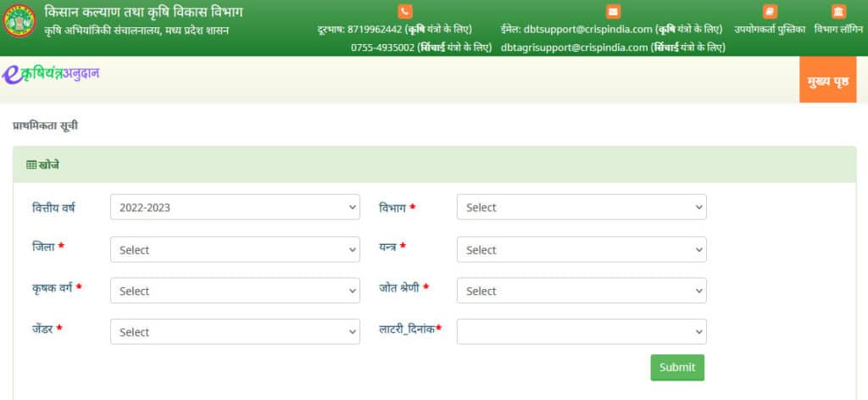Click the e-कृषियंत्र अनुदान logo
This screenshot has height=400, width=868.
[50, 74]
